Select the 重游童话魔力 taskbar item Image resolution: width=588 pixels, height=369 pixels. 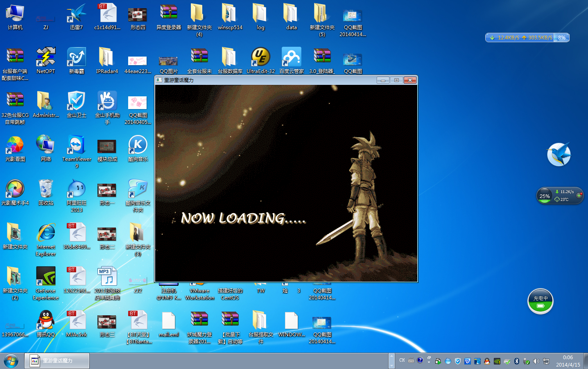57,361
